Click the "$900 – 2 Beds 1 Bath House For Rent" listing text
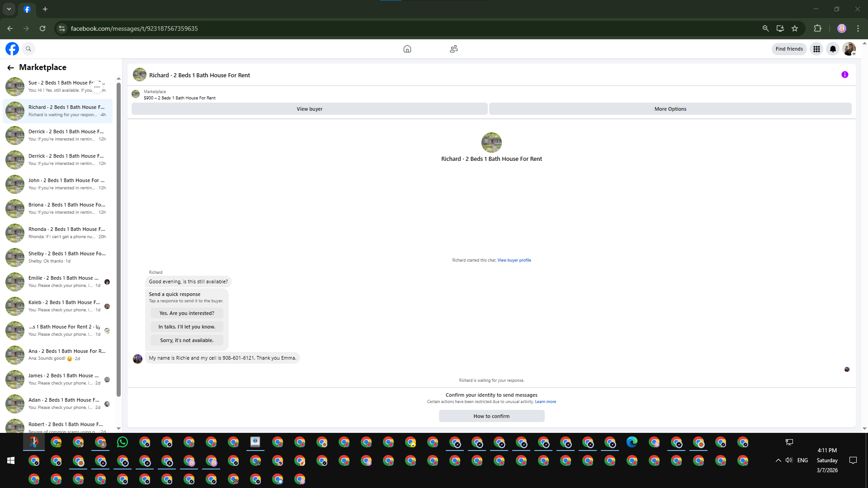 click(179, 98)
